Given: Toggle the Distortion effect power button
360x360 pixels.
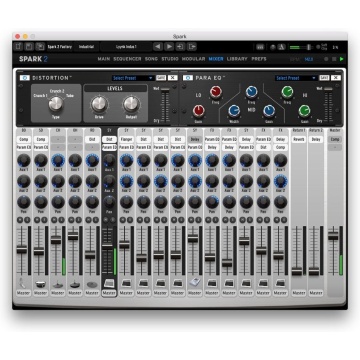Looking at the screenshot, I should tap(25, 78).
